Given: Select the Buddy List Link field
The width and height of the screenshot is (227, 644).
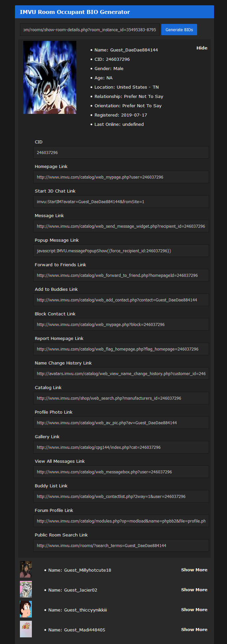Looking at the screenshot, I should 121,496.
